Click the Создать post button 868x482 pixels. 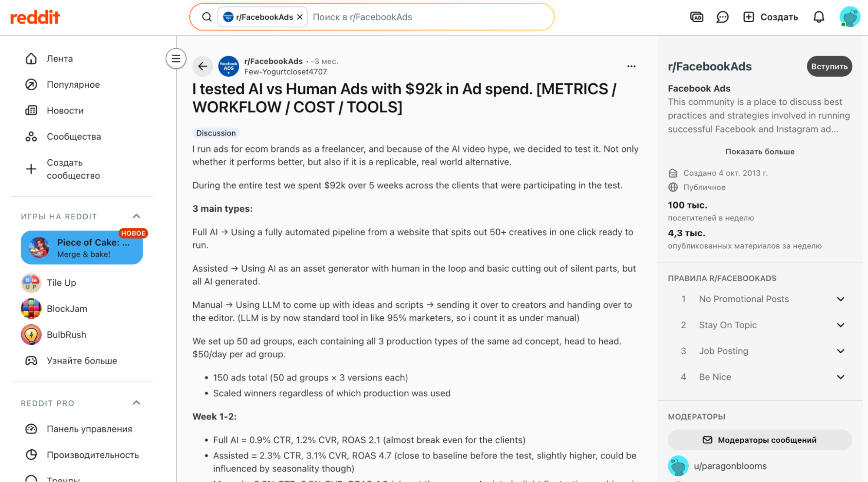click(x=771, y=17)
